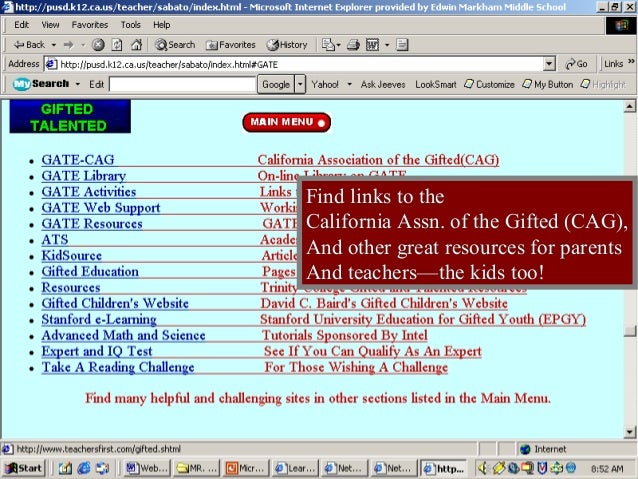Refresh the current page
638x479 pixels.
(117, 45)
